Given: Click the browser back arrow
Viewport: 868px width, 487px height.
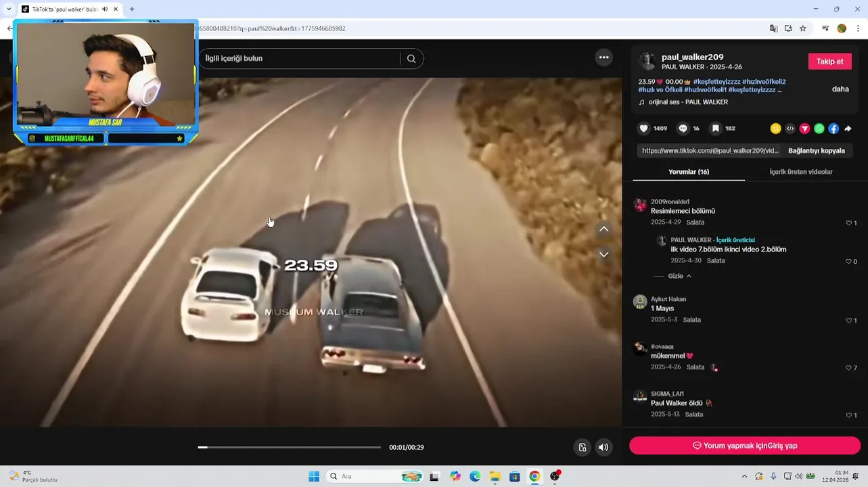Looking at the screenshot, I should coord(9,28).
